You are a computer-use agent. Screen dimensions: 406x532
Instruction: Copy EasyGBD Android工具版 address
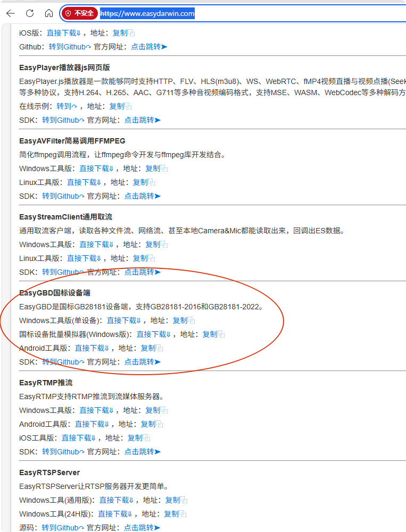coord(152,348)
